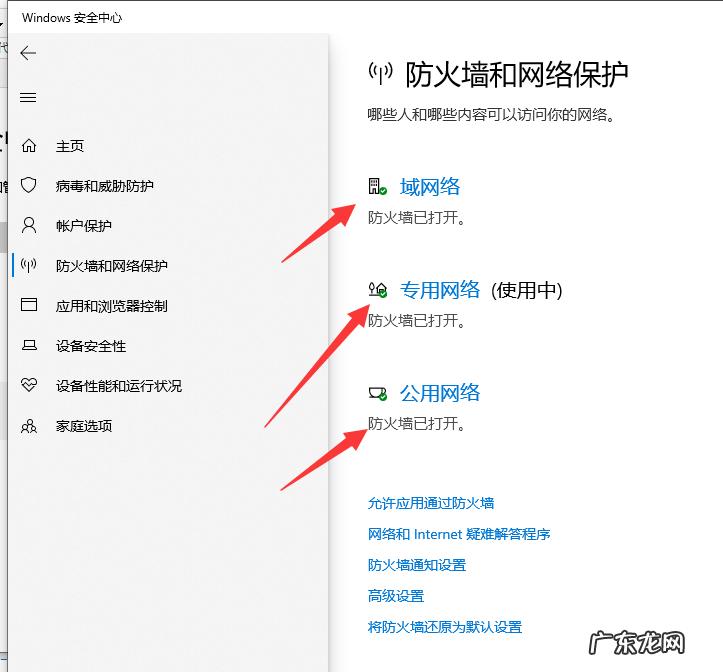Click the Windows 安全中心 window title
The image size is (723, 672).
[x=72, y=18]
